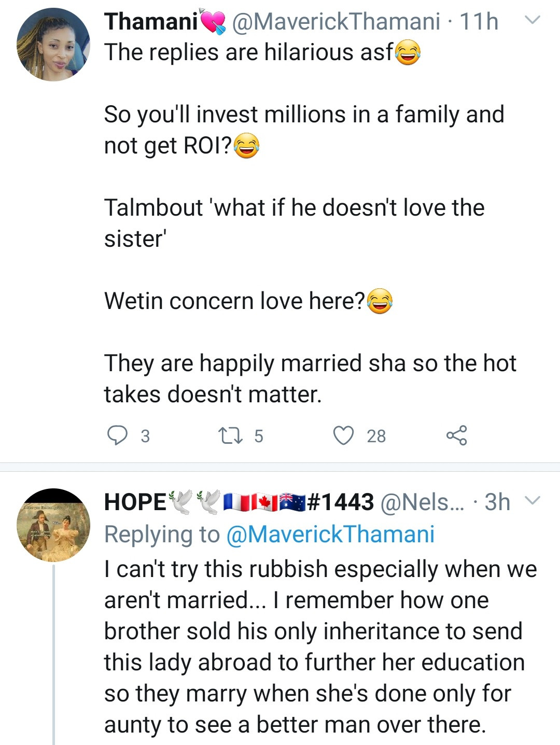The image size is (560, 745).
Task: Click the @MaverickThamani mention in 'Replying to'
Action: click(330, 535)
